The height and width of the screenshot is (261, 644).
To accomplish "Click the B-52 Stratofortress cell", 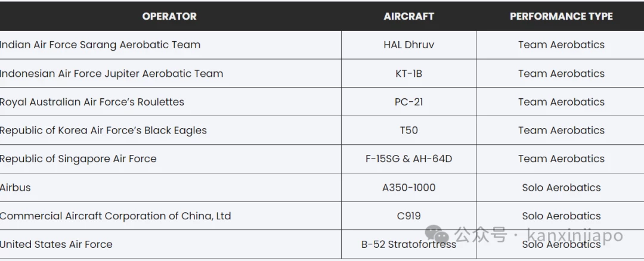I will [x=408, y=244].
